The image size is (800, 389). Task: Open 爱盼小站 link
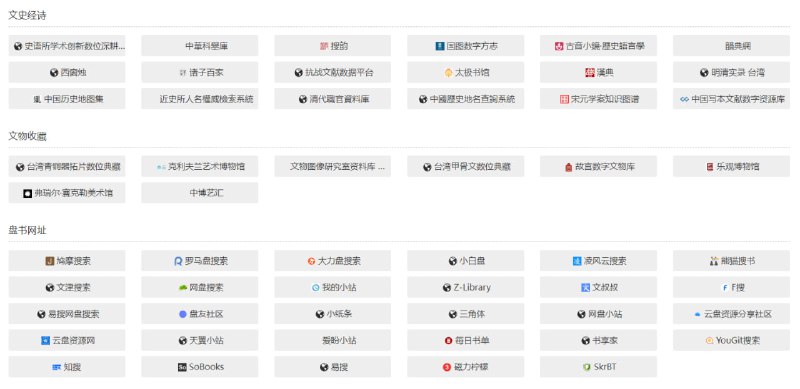333,341
